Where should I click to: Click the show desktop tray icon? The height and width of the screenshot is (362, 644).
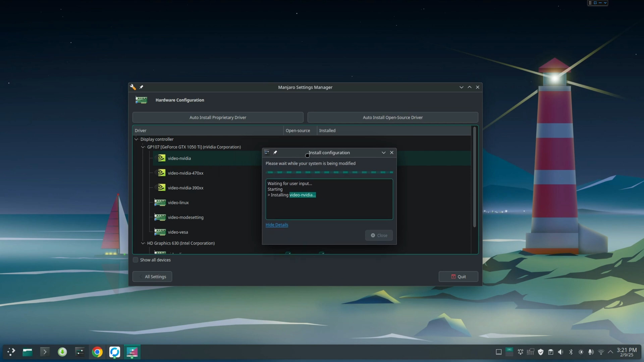click(x=499, y=352)
